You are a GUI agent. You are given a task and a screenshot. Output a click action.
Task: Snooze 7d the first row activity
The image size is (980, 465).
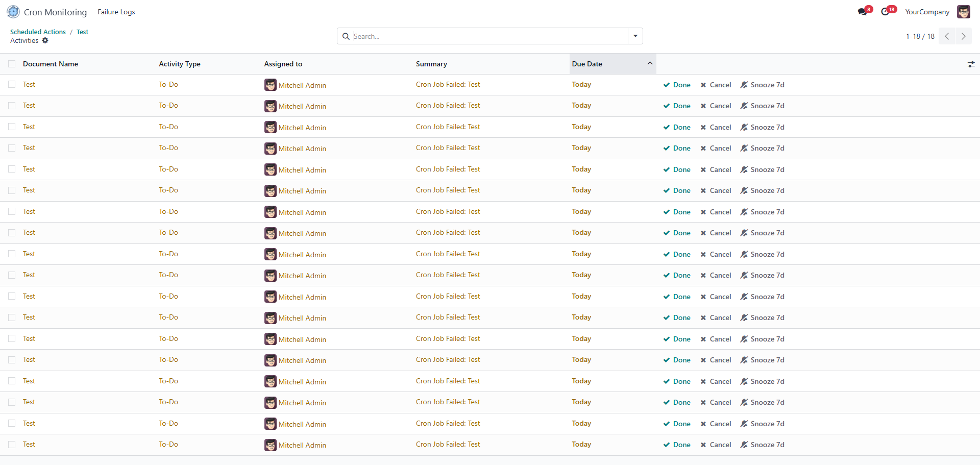[x=763, y=85]
